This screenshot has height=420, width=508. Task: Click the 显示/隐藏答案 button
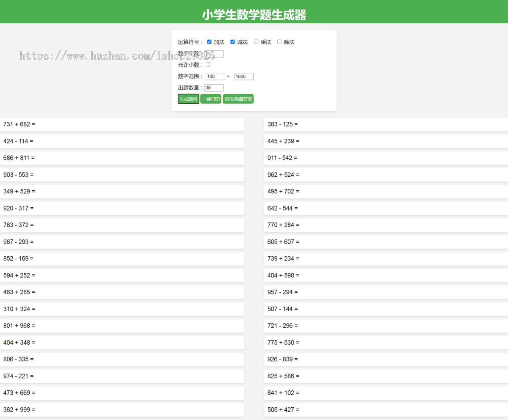pyautogui.click(x=238, y=99)
